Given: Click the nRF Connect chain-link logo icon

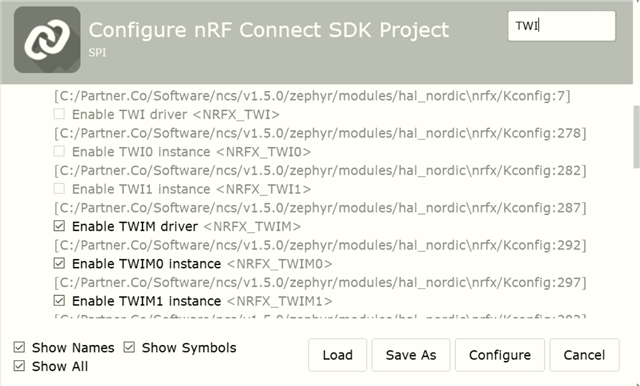Looking at the screenshot, I should tap(47, 40).
